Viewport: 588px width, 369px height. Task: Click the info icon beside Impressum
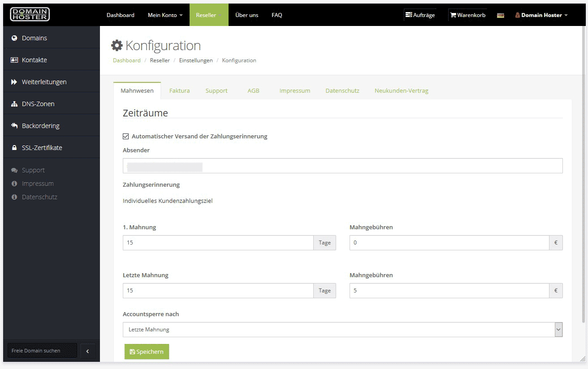pos(14,184)
